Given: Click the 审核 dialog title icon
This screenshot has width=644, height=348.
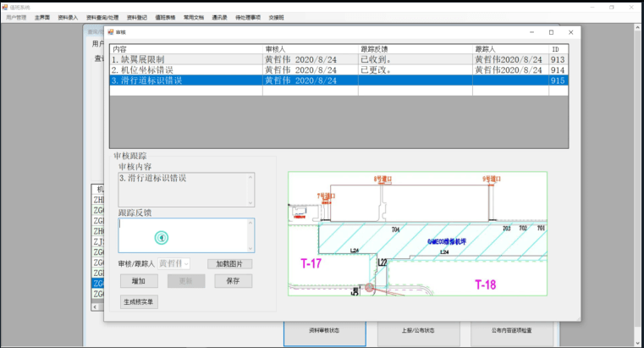Looking at the screenshot, I should [111, 32].
